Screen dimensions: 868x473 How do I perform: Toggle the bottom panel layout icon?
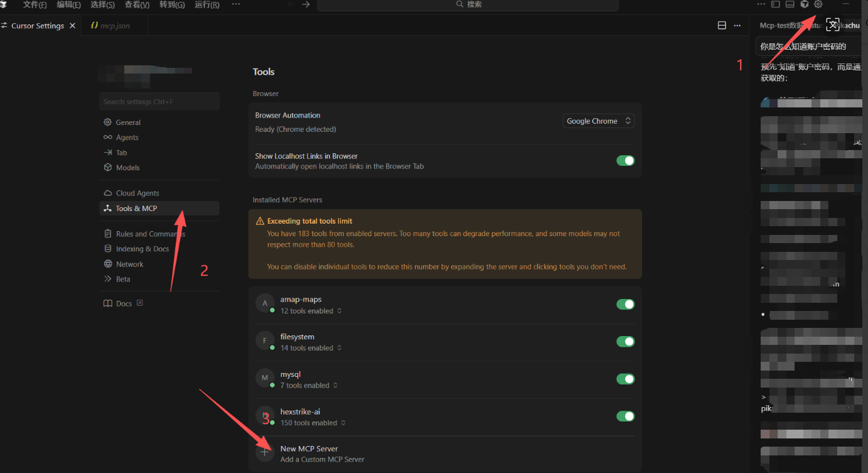[x=790, y=4]
